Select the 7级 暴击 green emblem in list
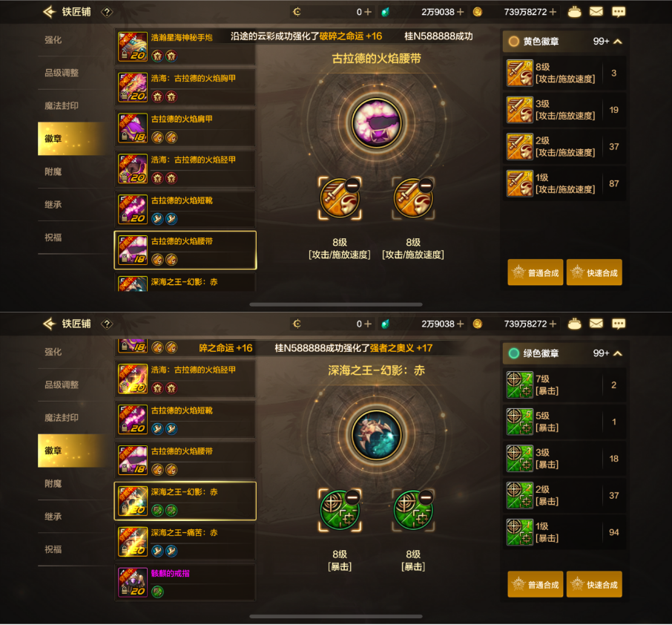This screenshot has height=625, width=672. click(564, 385)
